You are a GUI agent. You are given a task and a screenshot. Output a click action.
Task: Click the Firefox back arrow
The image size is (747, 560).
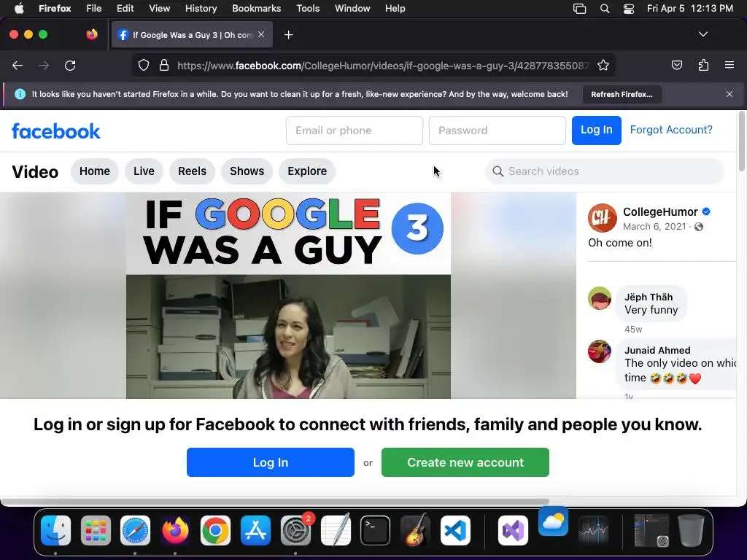(18, 65)
